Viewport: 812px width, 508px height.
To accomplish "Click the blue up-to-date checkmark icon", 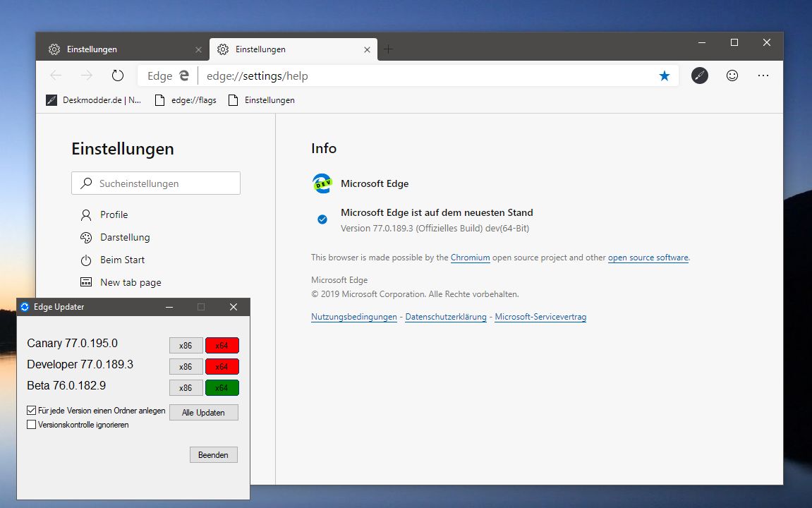I will (x=322, y=219).
